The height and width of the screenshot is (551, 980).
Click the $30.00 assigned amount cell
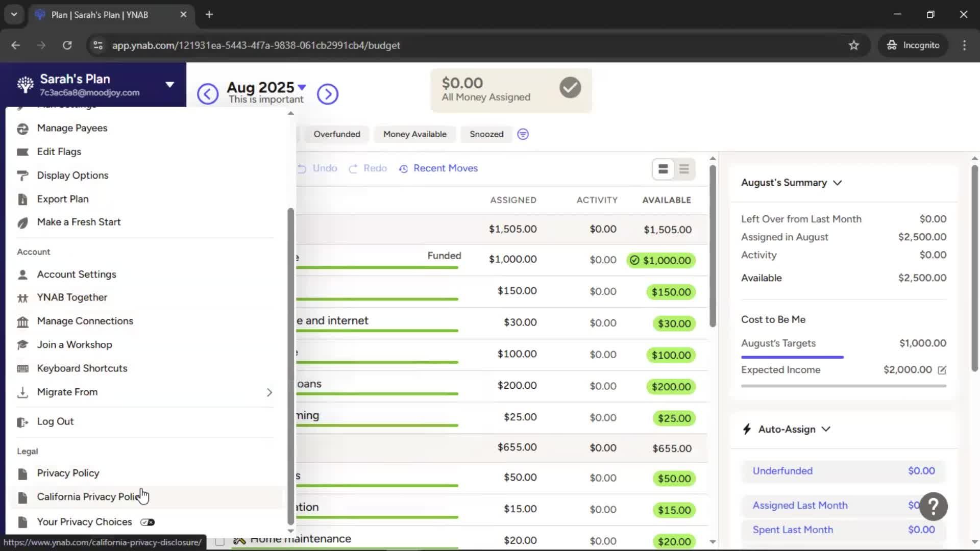point(520,323)
